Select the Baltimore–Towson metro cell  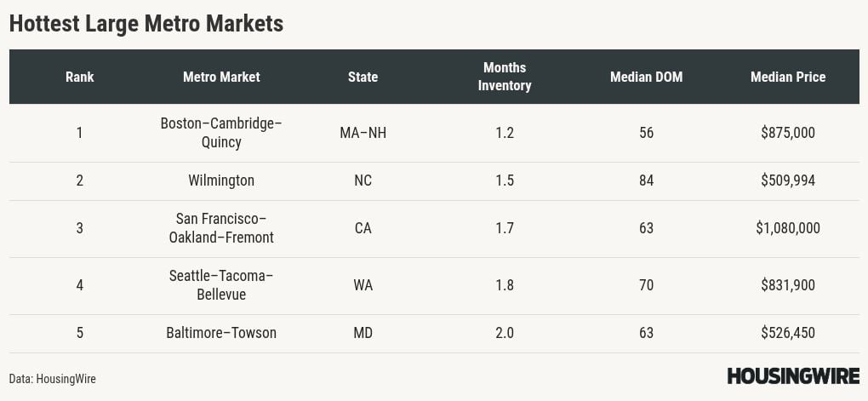tap(221, 333)
